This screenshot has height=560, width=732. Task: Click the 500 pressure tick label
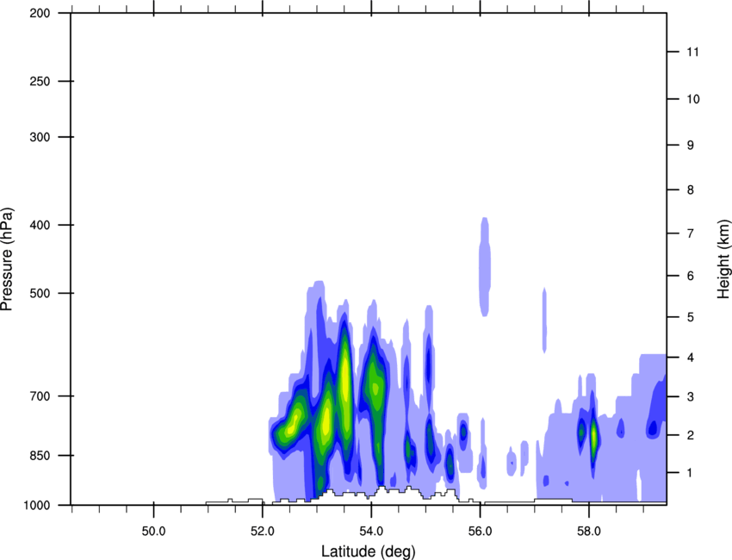point(40,293)
